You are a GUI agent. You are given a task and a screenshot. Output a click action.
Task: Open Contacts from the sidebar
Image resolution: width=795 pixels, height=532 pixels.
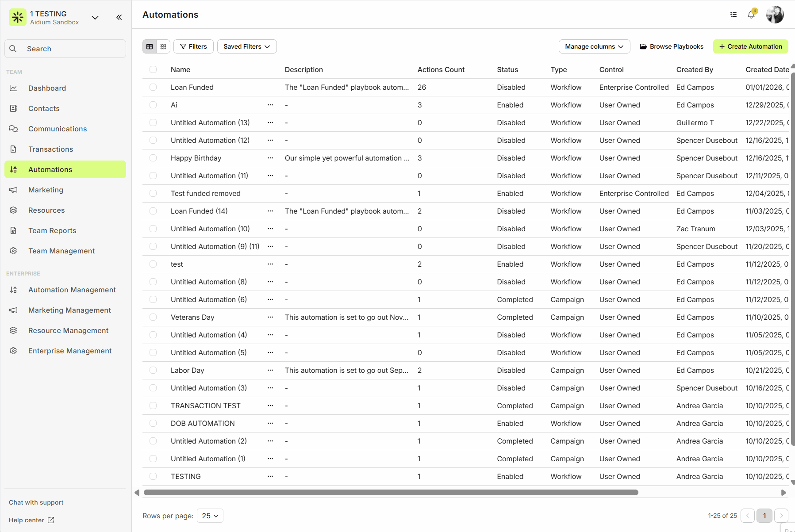pos(44,108)
